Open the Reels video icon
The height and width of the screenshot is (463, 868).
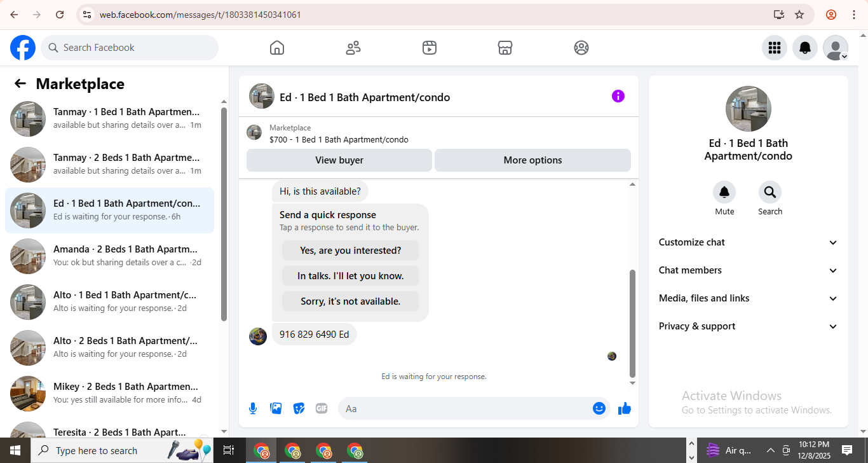[430, 48]
